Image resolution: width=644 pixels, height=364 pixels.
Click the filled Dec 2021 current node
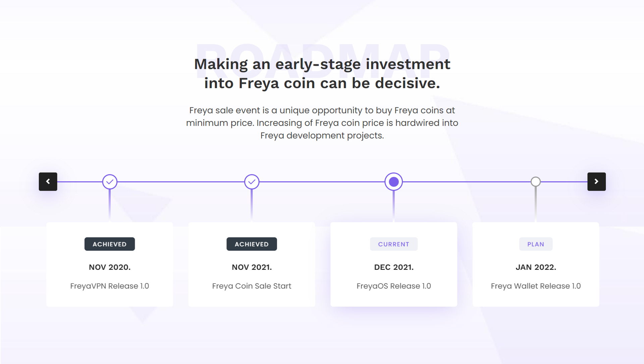394,182
